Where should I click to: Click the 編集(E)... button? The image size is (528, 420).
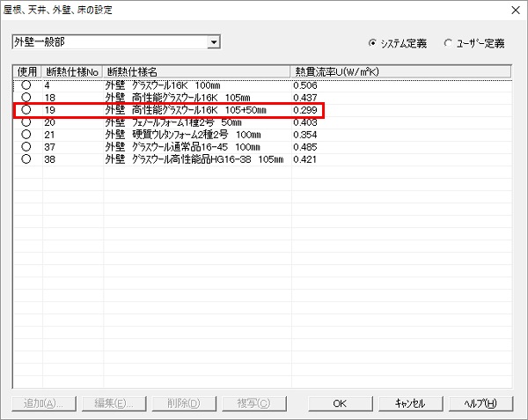point(114,403)
